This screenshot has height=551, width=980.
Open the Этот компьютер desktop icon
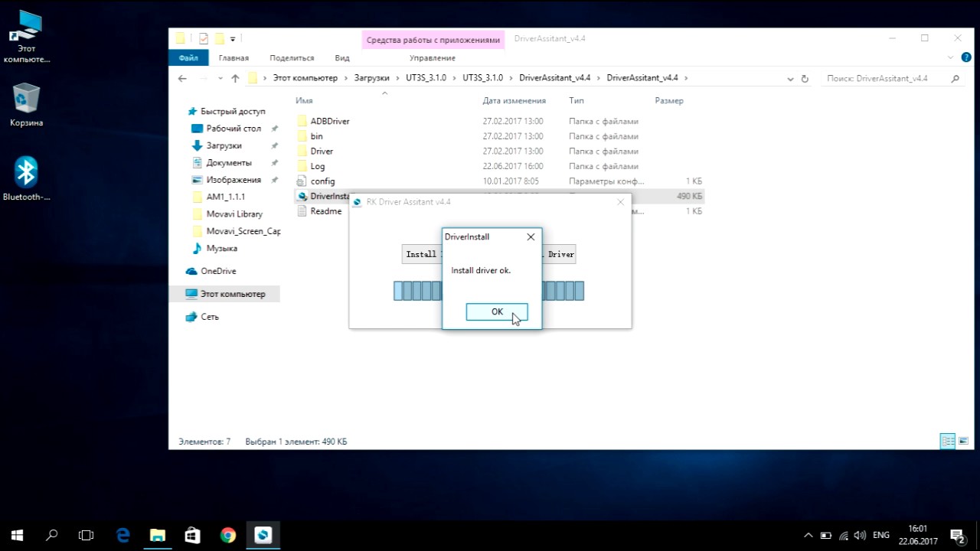click(26, 37)
